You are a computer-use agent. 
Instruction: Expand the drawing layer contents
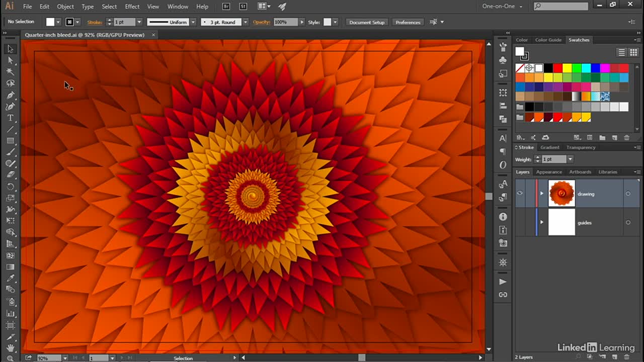tap(542, 194)
